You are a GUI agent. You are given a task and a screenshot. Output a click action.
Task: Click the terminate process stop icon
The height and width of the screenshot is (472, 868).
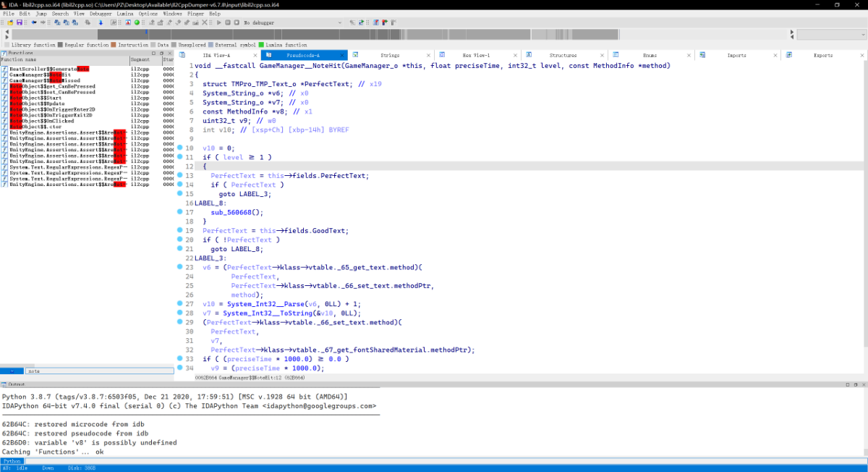[237, 22]
